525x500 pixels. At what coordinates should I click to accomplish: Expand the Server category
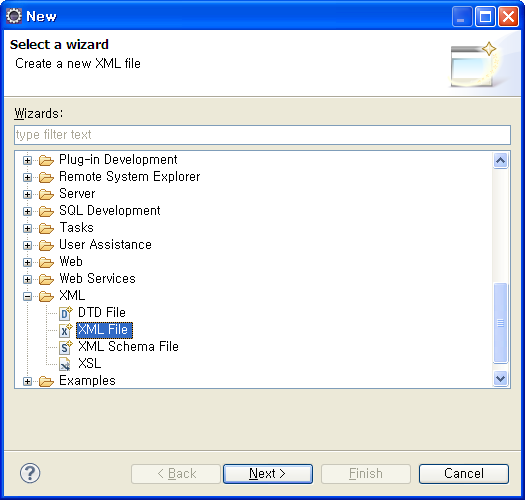tap(27, 195)
